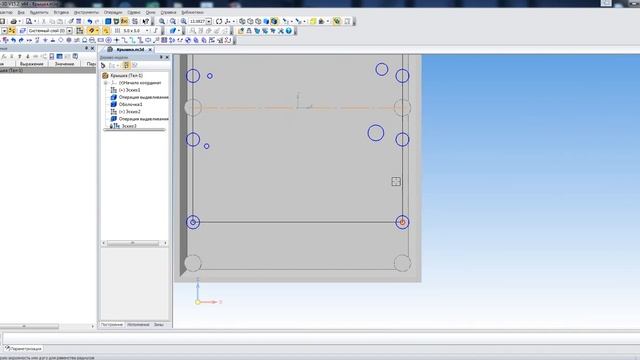Click the move down arrow in variables toolbar
The height and width of the screenshot is (360, 640).
coord(27,56)
